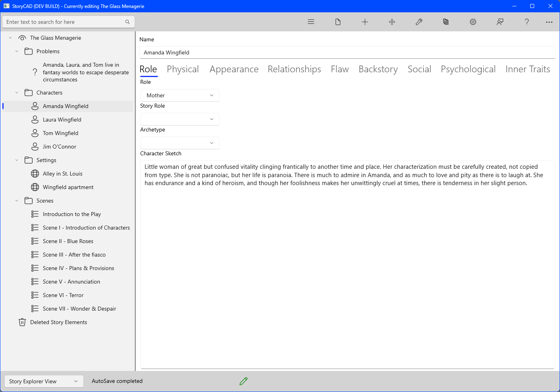560x392 pixels.
Task: Click the globe icon next to Alley in St. Louis
Action: point(35,174)
